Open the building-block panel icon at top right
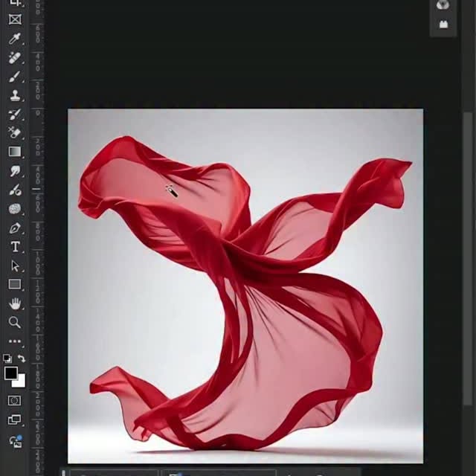The image size is (476, 476). tap(443, 25)
